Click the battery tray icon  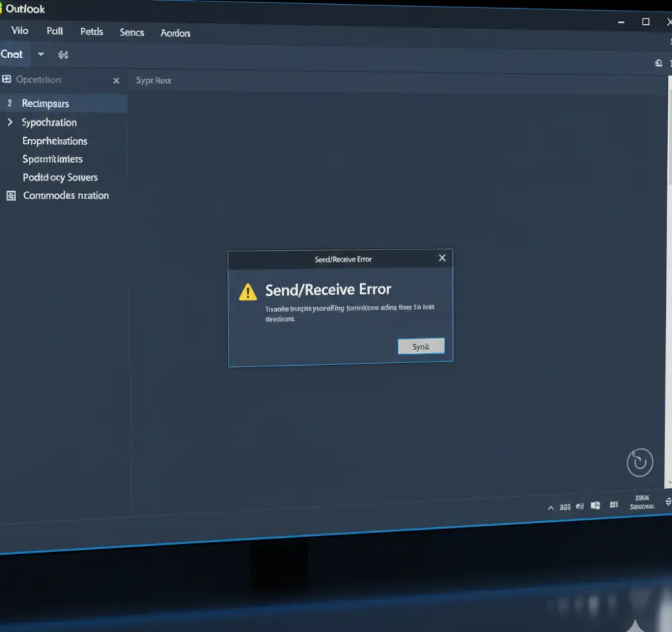click(614, 504)
